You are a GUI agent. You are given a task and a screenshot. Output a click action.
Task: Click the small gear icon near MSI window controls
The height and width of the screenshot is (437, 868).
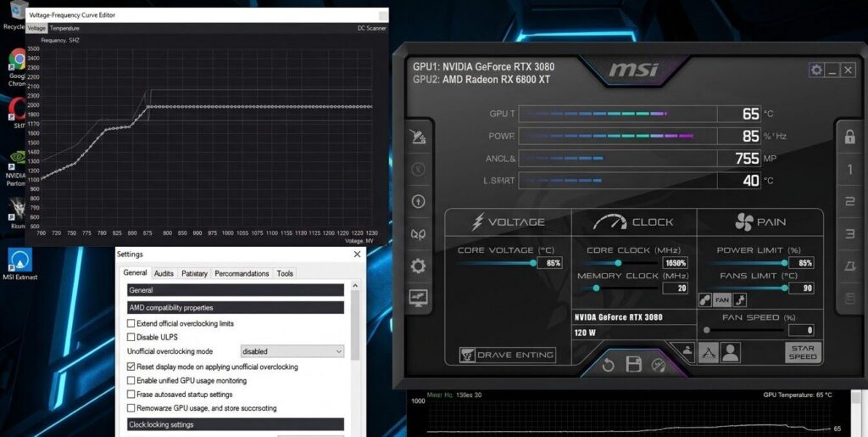point(816,70)
